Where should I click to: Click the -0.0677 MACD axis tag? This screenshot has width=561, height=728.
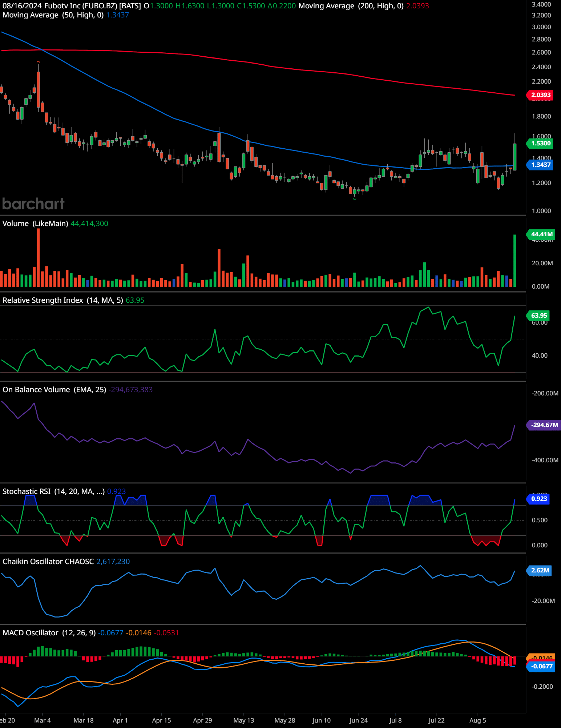pyautogui.click(x=541, y=666)
